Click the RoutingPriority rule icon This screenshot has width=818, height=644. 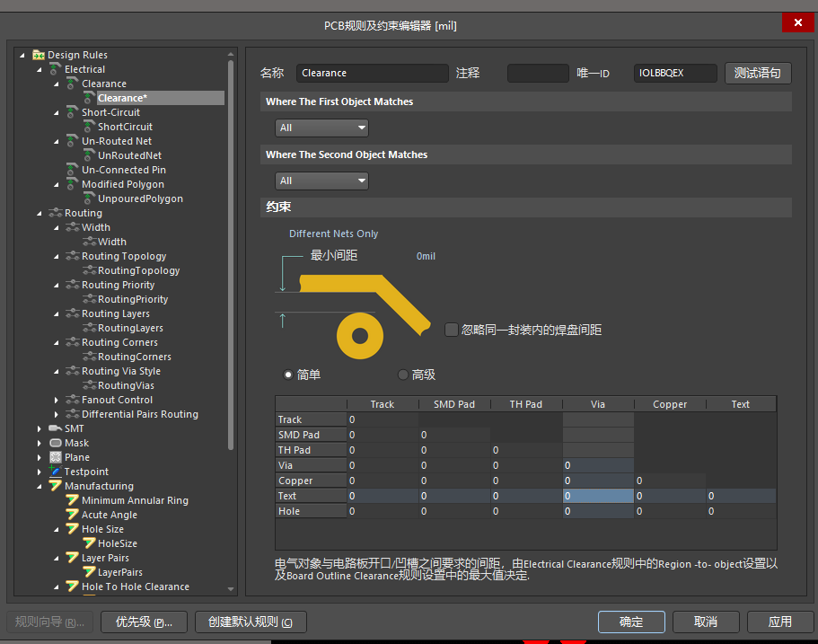(x=90, y=298)
